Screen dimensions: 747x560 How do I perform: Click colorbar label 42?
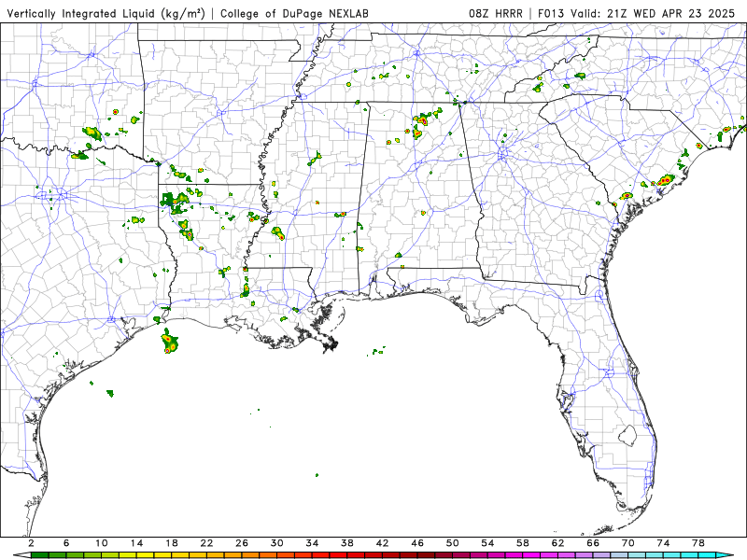click(x=383, y=543)
